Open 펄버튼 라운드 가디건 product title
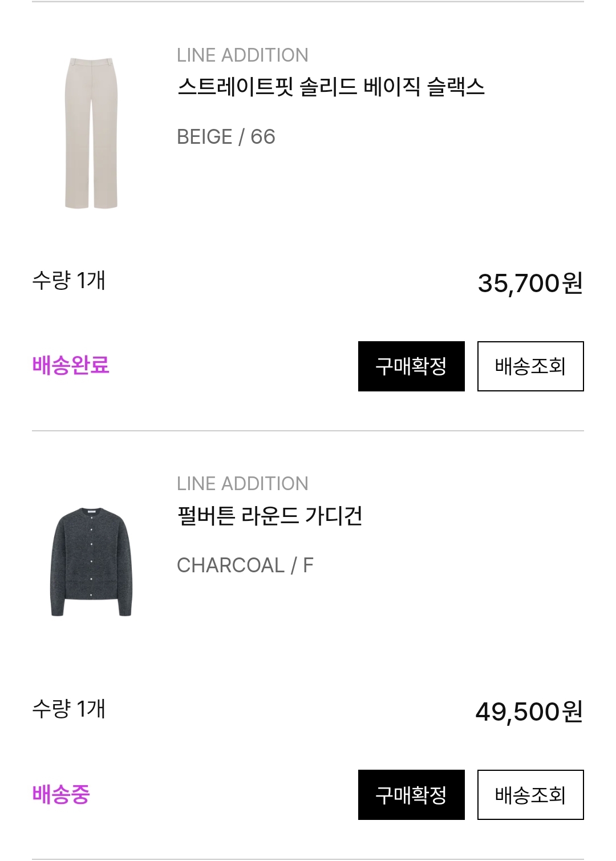The width and height of the screenshot is (616, 861). click(270, 516)
